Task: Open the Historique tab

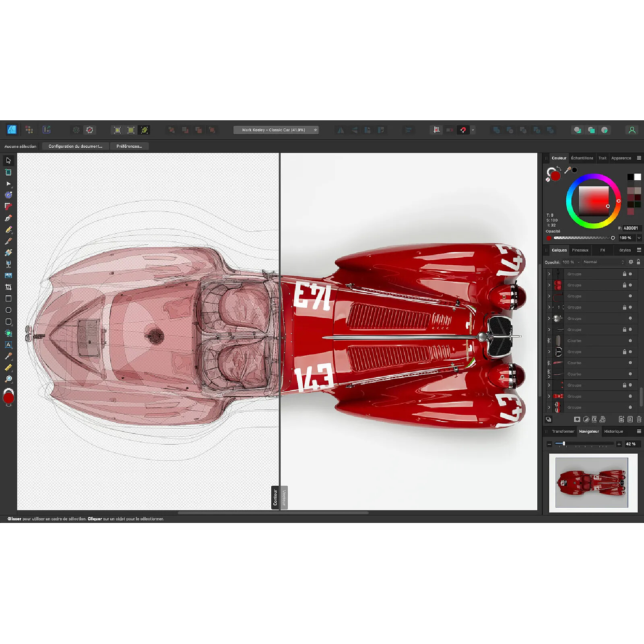Action: pos(613,431)
